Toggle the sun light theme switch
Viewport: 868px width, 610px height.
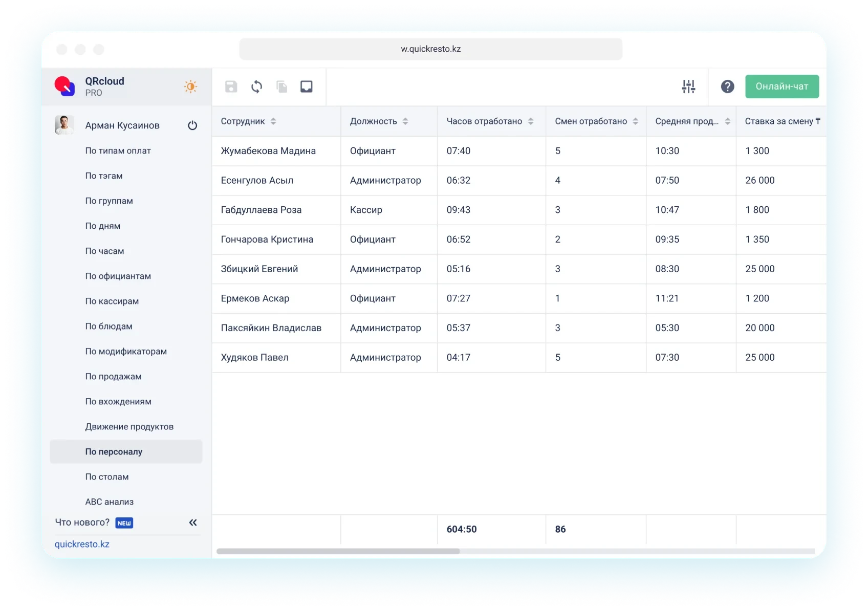190,86
